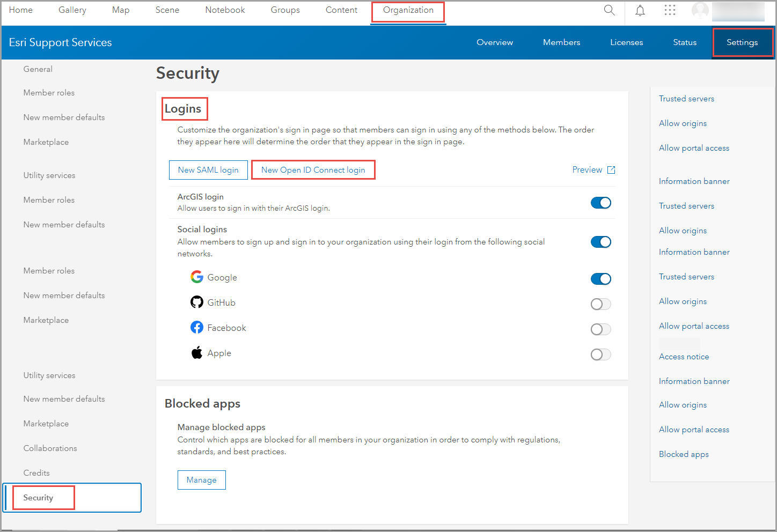This screenshot has width=777, height=532.
Task: Click the GitHub logo icon
Action: 197,302
